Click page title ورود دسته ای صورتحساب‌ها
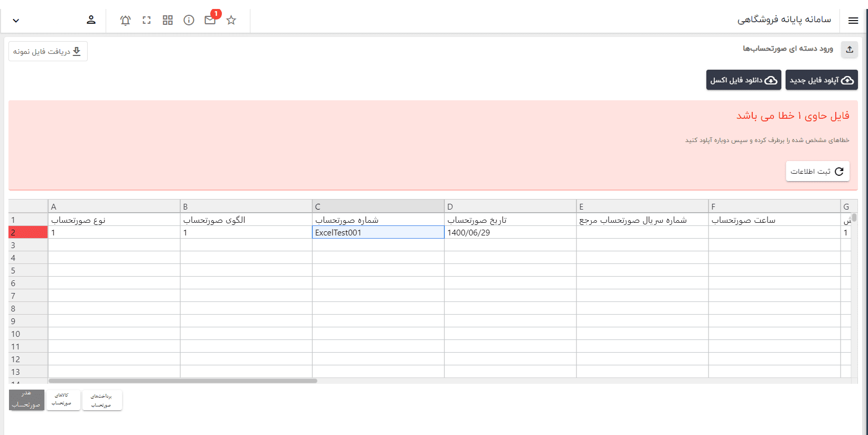This screenshot has width=868, height=435. pos(788,49)
